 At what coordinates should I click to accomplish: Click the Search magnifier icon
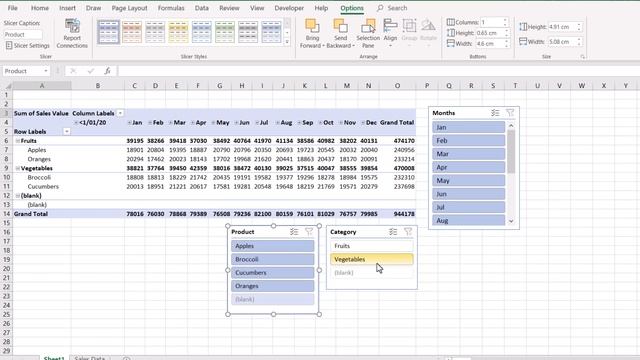click(380, 8)
